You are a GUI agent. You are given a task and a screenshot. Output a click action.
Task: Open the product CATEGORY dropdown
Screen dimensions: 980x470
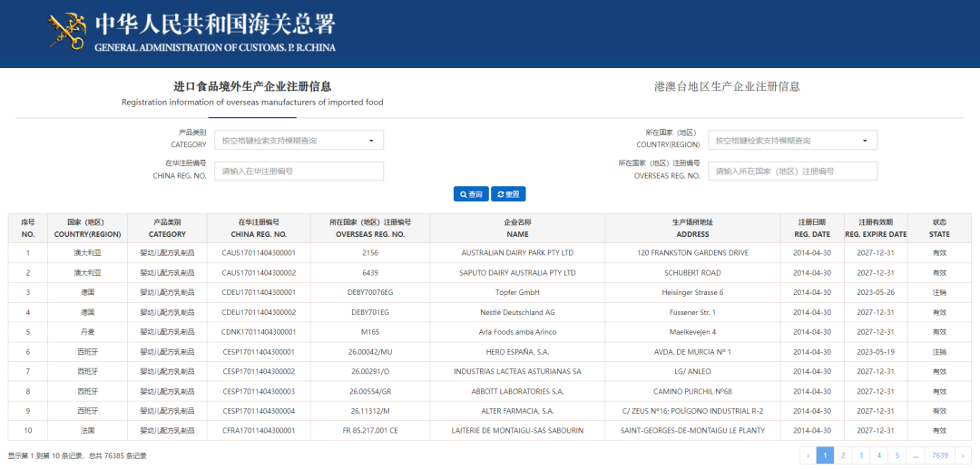tap(299, 141)
